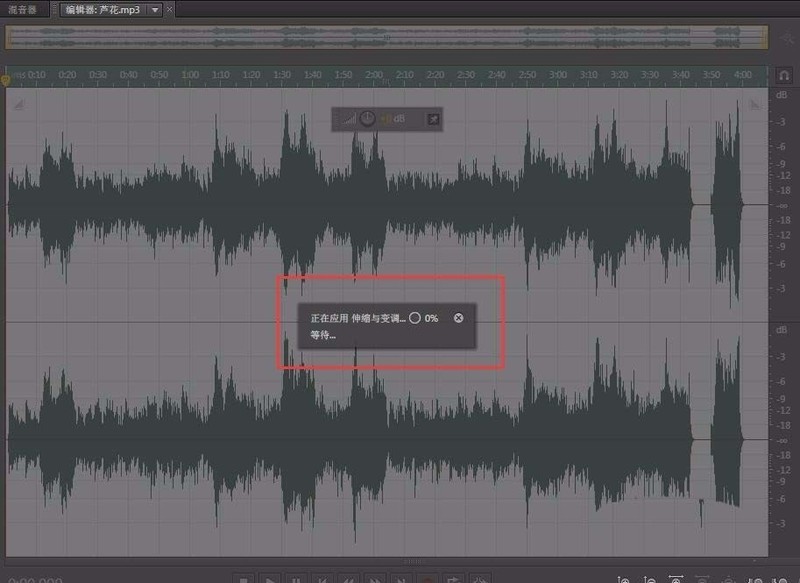
Task: Click the headphone monitoring icon near the ruler
Action: coord(783,74)
